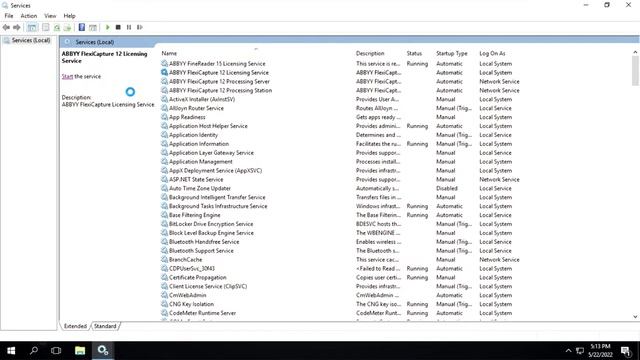Toggle Show/Hide Action Pane toolbar icon
The image size is (640, 360).
pos(93,27)
